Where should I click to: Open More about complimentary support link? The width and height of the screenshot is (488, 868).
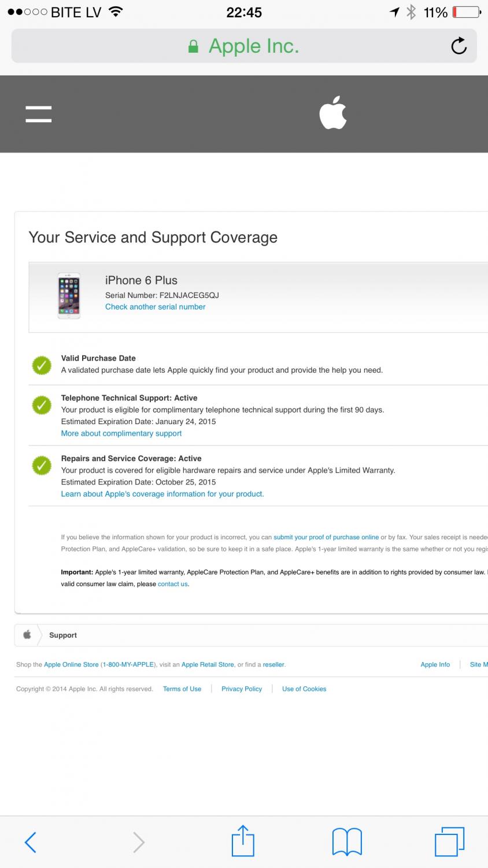(x=121, y=433)
